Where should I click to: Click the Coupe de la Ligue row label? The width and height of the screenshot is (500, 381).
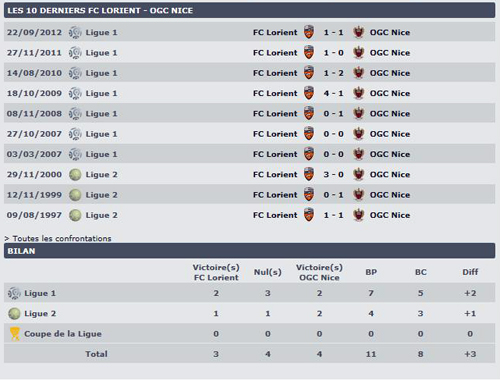[63, 334]
